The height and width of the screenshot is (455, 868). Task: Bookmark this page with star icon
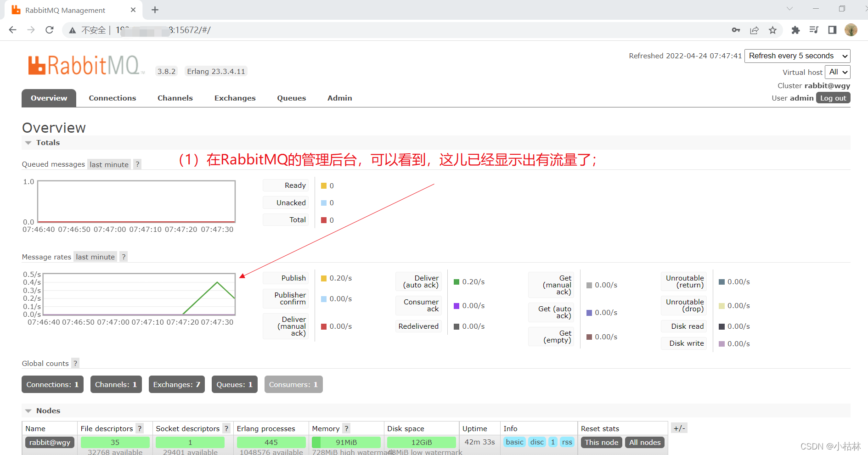pos(772,30)
